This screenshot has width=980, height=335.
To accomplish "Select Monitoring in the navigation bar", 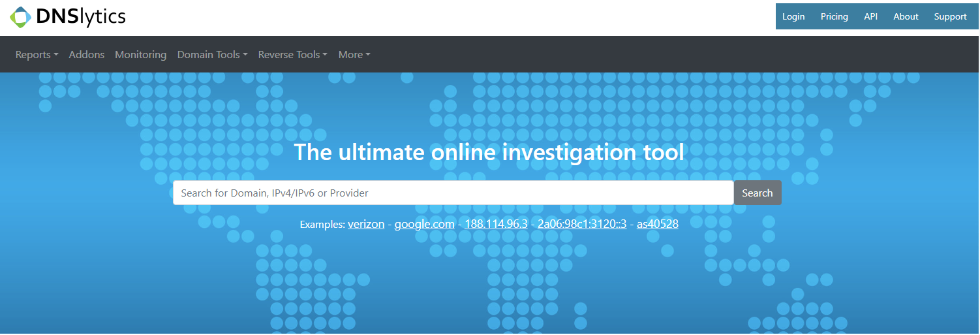I will pyautogui.click(x=140, y=55).
